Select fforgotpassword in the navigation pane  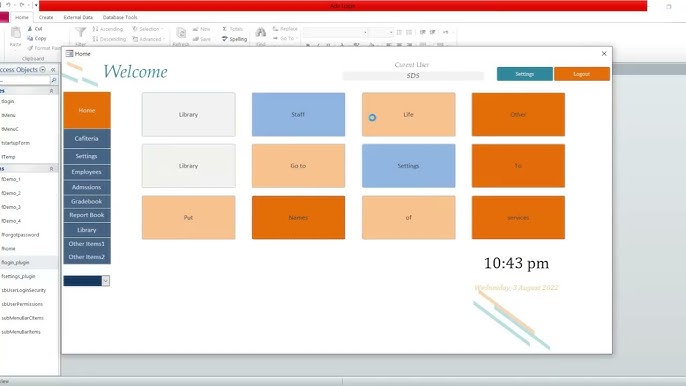[20, 235]
